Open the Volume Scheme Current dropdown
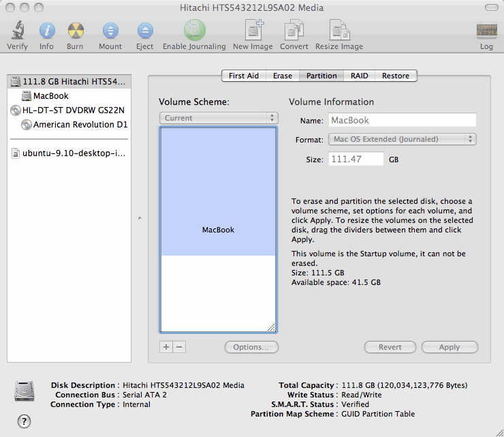Screen dimensions: 504x437 pos(219,118)
